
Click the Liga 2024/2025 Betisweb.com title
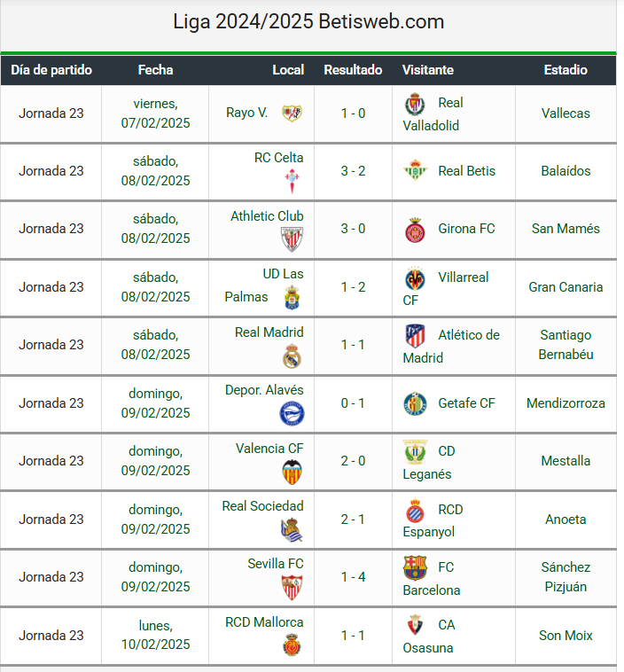coord(308,22)
